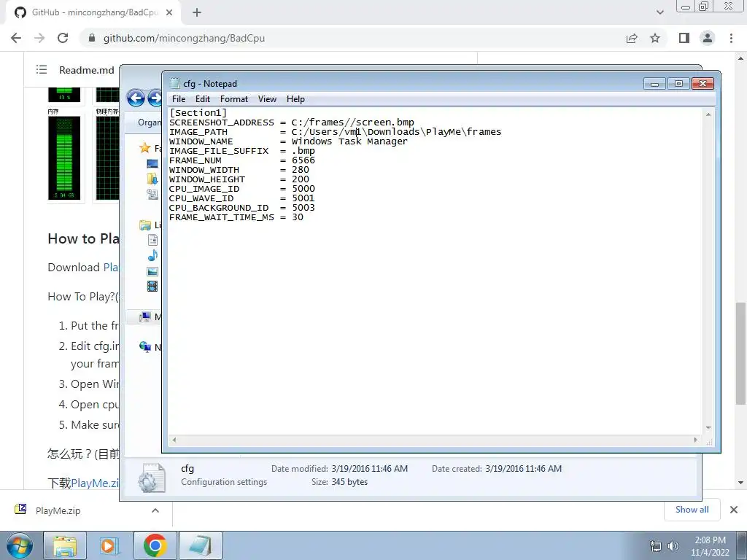Select the Videos library icon
Screen dimensions: 747x560
click(152, 286)
